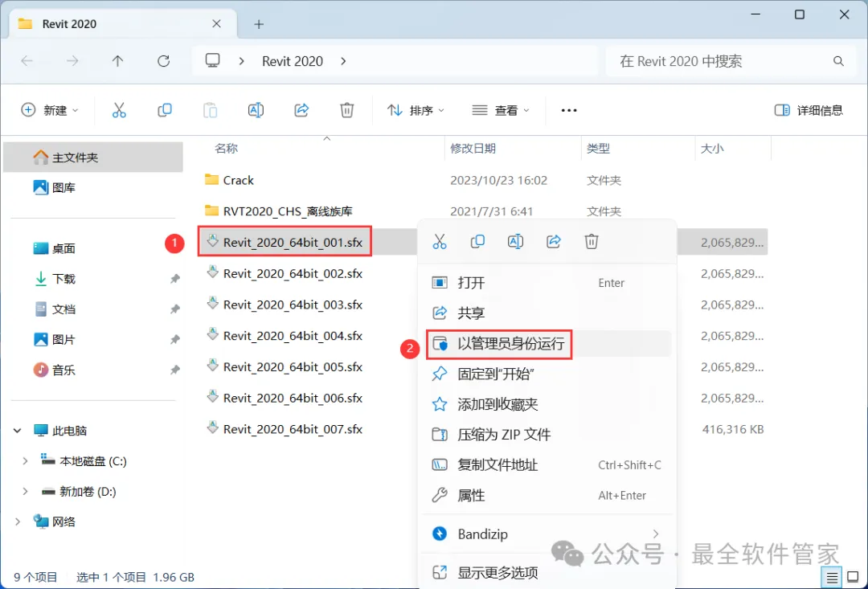The image size is (868, 589).
Task: Click the search magnifier icon
Action: [838, 61]
